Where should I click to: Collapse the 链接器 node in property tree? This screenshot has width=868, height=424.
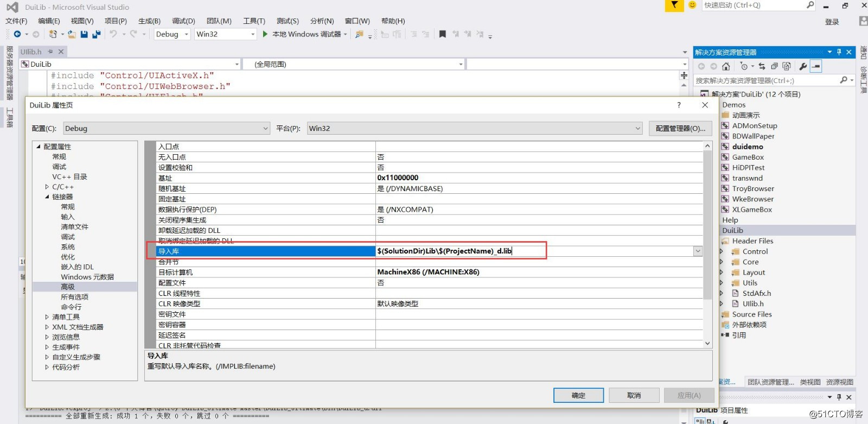[47, 197]
